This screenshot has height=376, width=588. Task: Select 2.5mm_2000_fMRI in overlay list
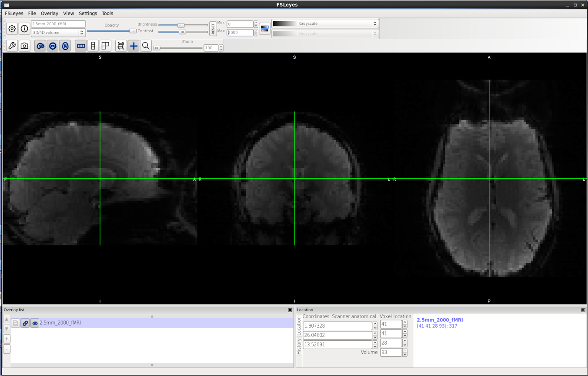(x=152, y=323)
